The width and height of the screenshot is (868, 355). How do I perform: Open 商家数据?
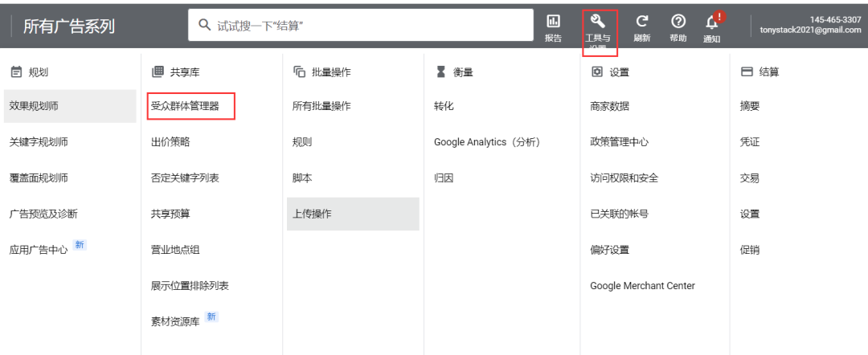[x=609, y=106]
